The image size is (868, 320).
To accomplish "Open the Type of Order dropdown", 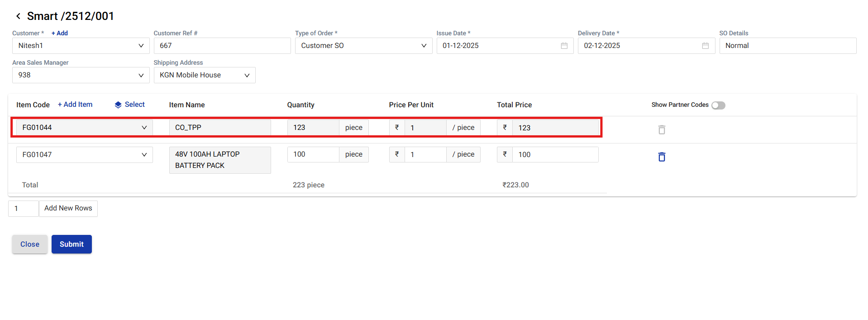I will click(x=424, y=46).
